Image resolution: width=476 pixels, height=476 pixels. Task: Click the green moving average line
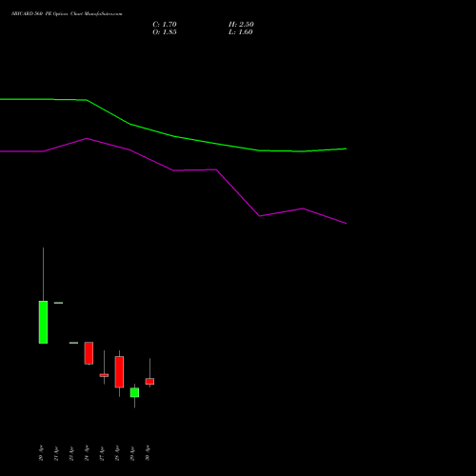(x=173, y=136)
